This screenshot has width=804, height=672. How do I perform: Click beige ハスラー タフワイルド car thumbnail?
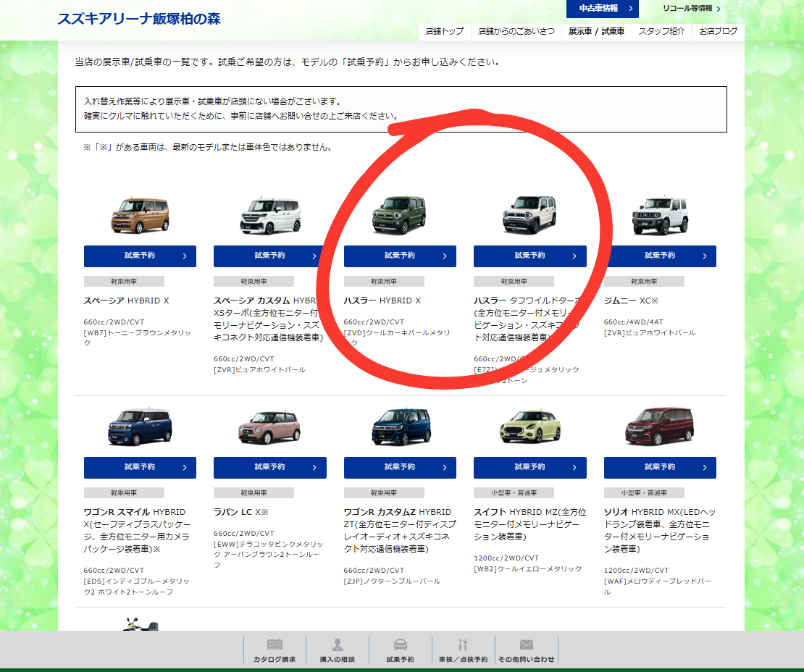pos(529,215)
